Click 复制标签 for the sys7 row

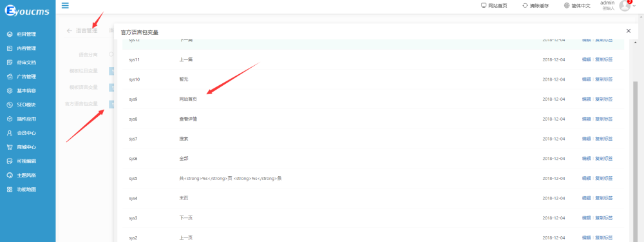tap(604, 139)
